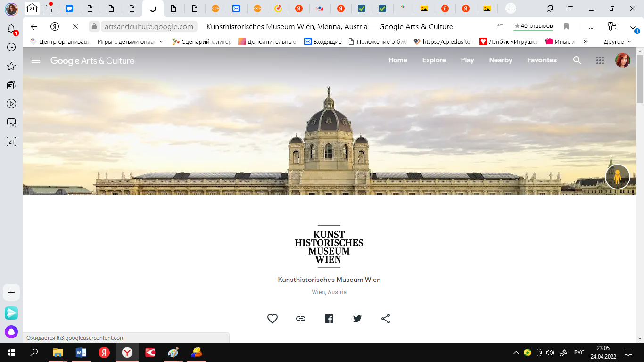Open Microsoft Word from the taskbar
Image resolution: width=644 pixels, height=362 pixels.
click(81, 352)
